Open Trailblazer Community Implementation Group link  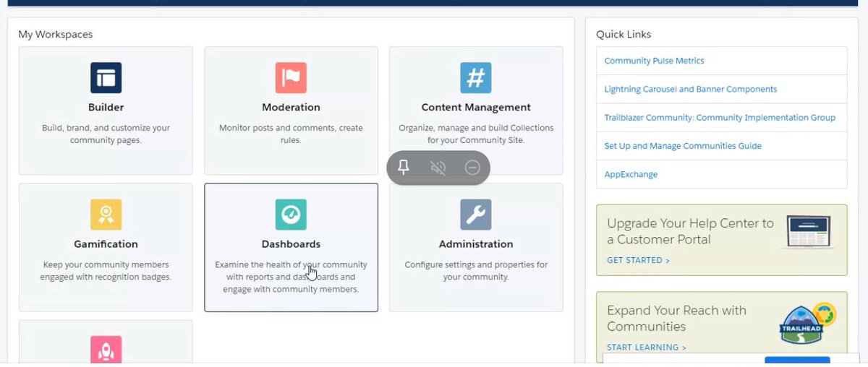[720, 117]
